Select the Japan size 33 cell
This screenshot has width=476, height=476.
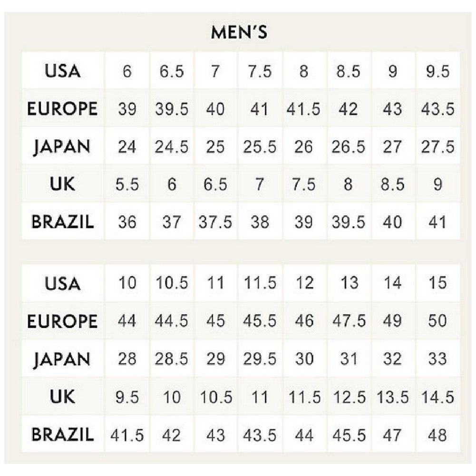click(x=437, y=359)
